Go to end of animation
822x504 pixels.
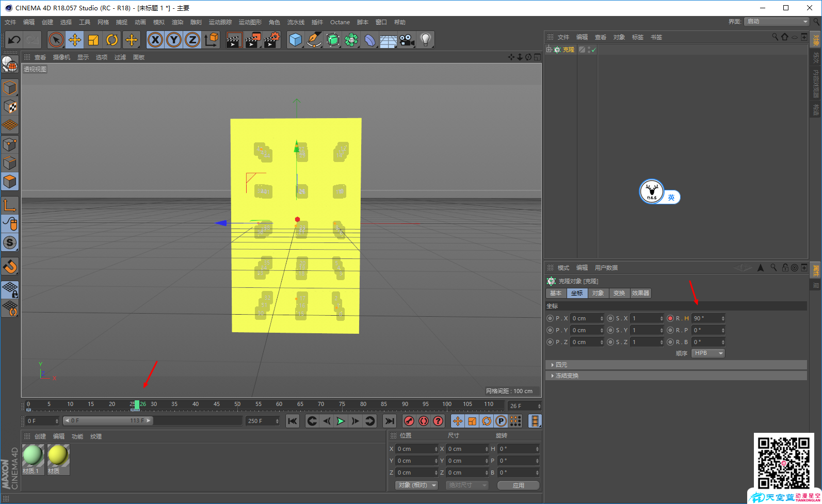pos(390,421)
